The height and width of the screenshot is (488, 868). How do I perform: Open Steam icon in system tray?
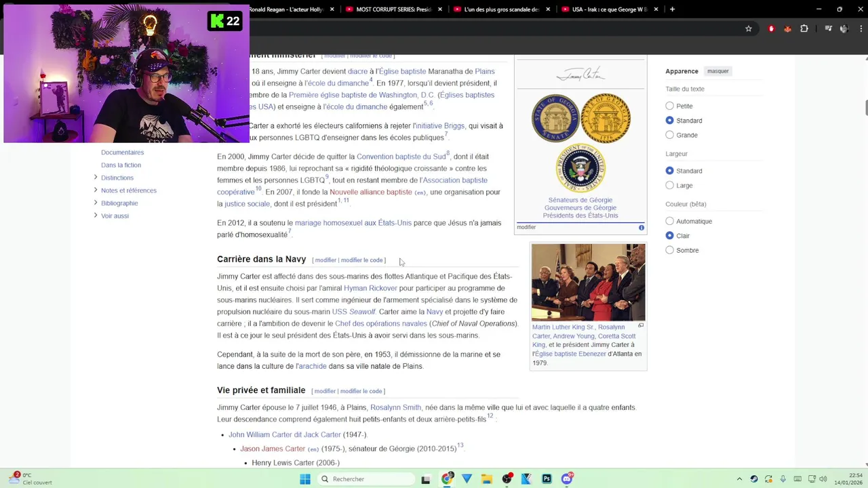[x=754, y=479]
